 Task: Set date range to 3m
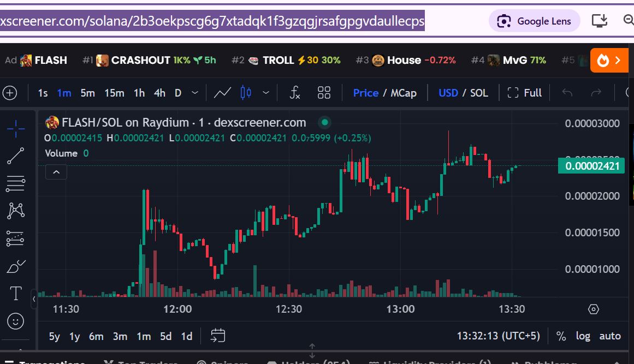pyautogui.click(x=120, y=337)
